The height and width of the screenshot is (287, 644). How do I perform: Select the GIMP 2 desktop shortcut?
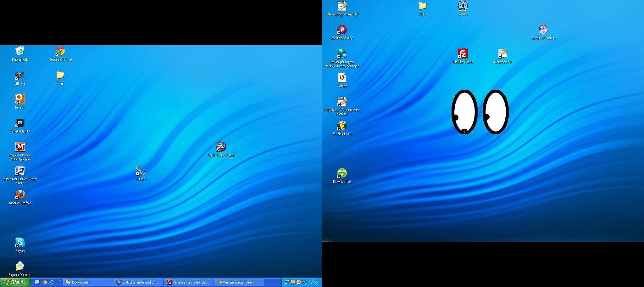point(20,76)
